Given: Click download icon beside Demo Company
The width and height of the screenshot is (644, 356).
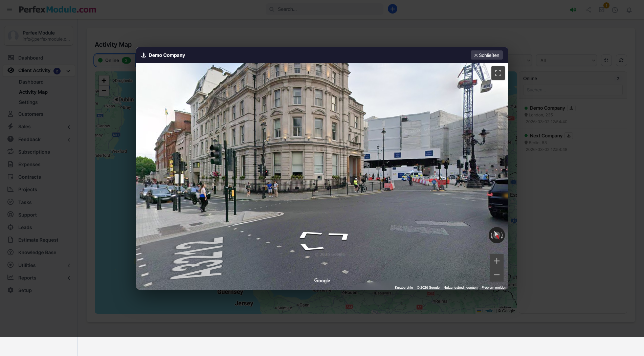Looking at the screenshot, I should pos(571,108).
